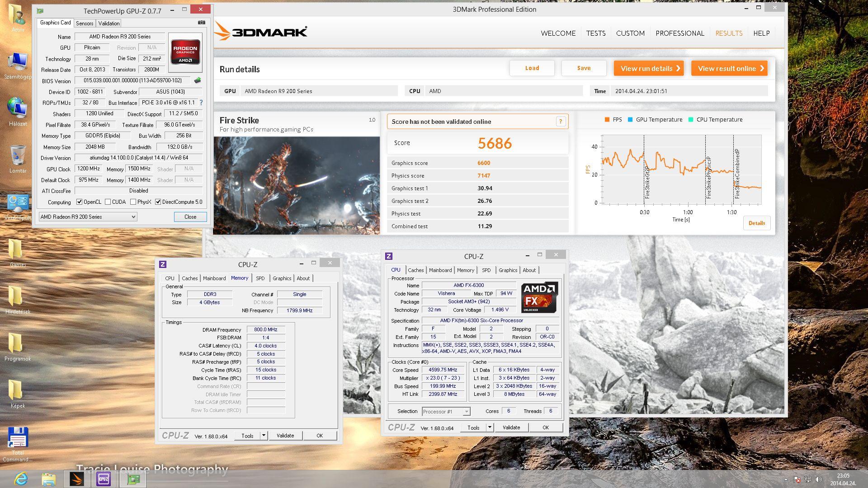Viewport: 868px width, 488px height.
Task: Click the 3DMark logo
Action: pos(261,32)
